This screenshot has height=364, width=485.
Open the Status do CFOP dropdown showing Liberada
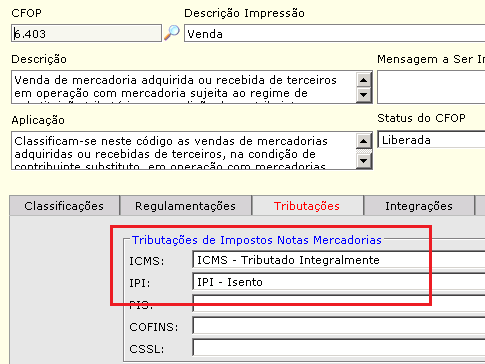(431, 140)
